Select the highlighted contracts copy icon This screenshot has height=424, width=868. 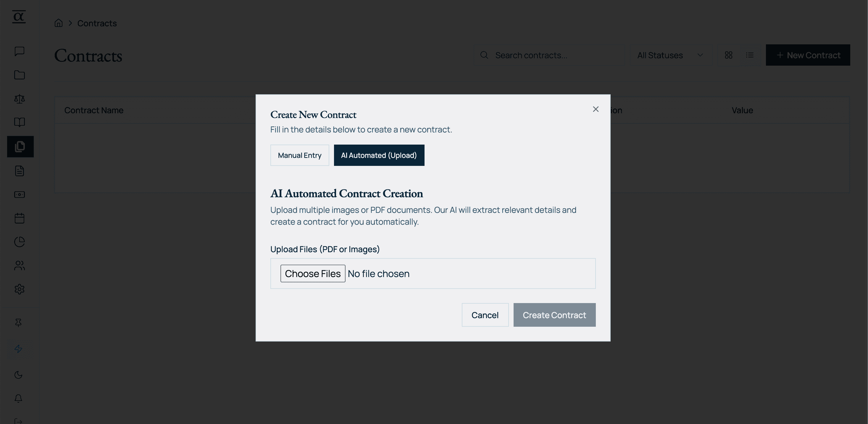point(20,146)
